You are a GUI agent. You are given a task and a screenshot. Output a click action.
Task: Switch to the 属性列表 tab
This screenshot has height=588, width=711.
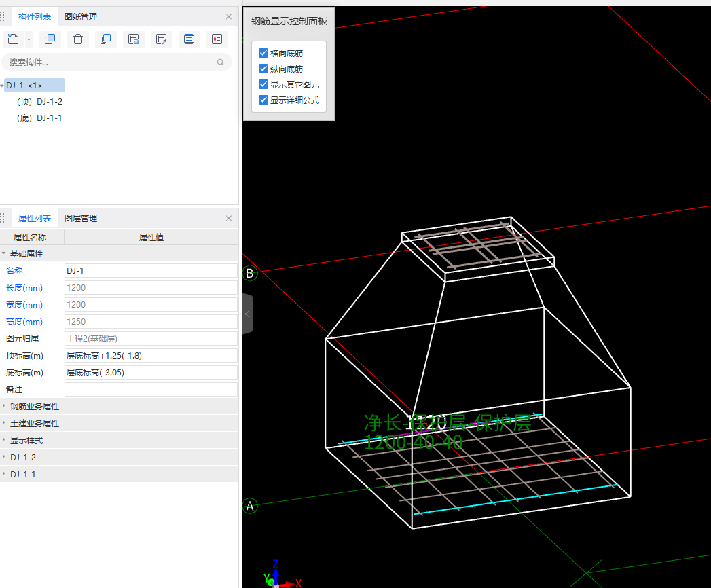tap(35, 219)
